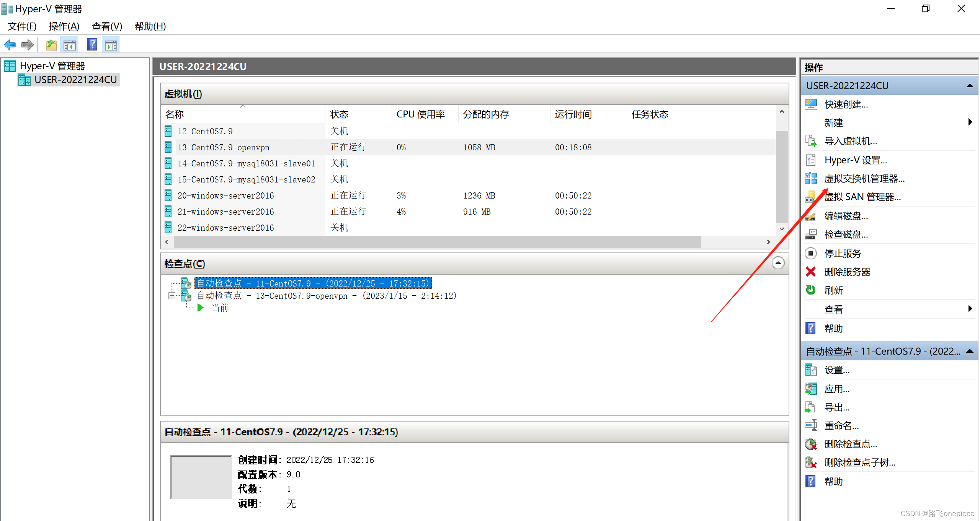The image size is (980, 521).
Task: Collapse the checkpoints (检查点) section round arrow
Action: click(778, 263)
